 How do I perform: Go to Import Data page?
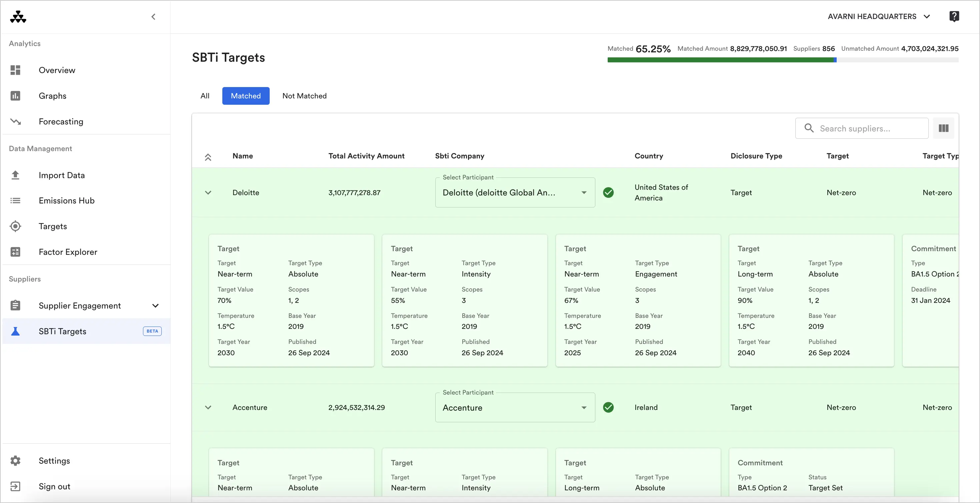86,175
